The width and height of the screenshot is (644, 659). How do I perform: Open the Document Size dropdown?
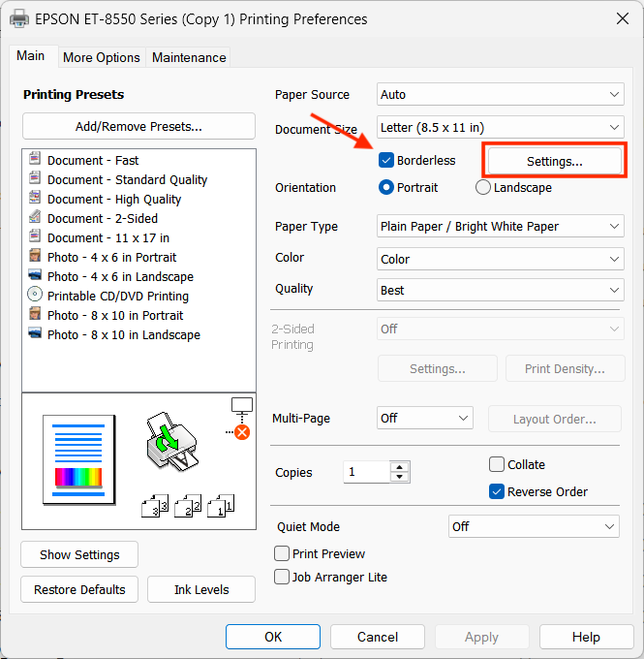point(500,127)
